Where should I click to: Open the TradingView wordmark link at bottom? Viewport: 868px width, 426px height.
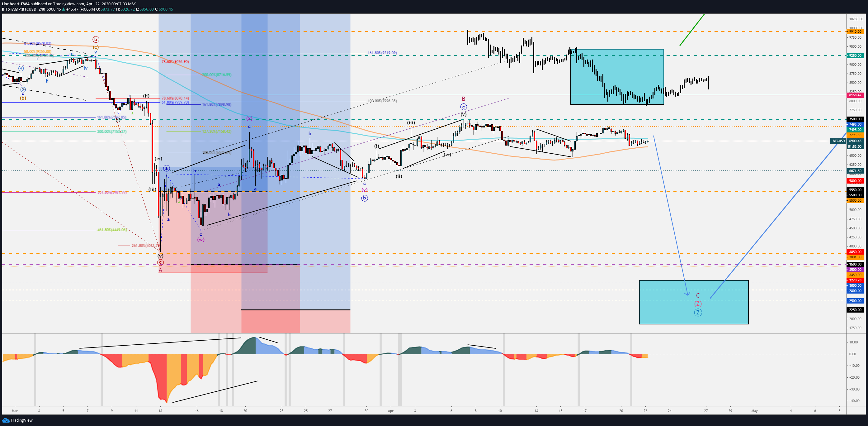[x=21, y=420]
